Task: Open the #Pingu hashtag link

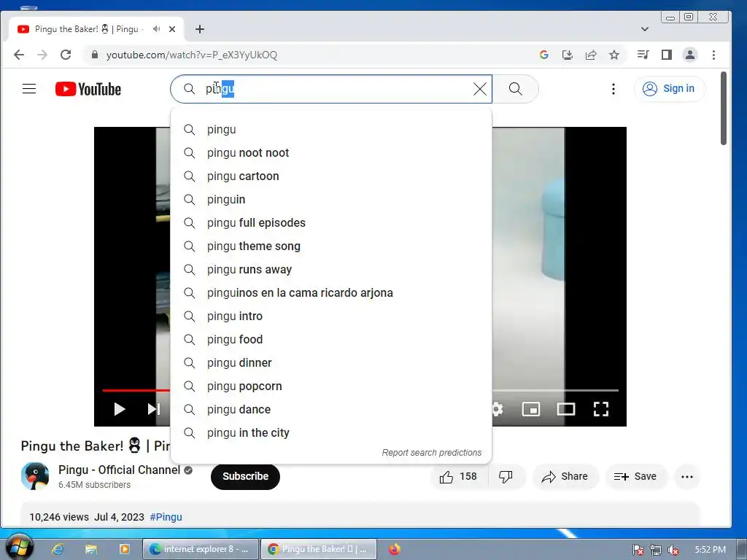Action: point(166,517)
